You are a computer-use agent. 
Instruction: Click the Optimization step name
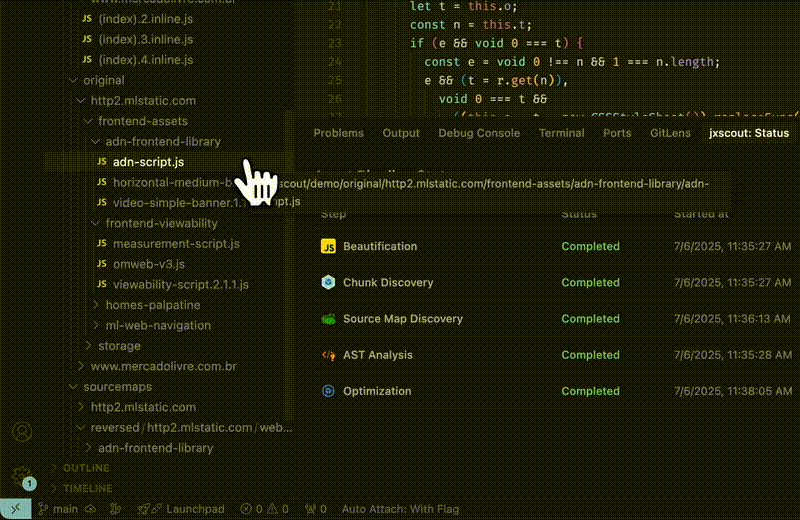tap(377, 391)
